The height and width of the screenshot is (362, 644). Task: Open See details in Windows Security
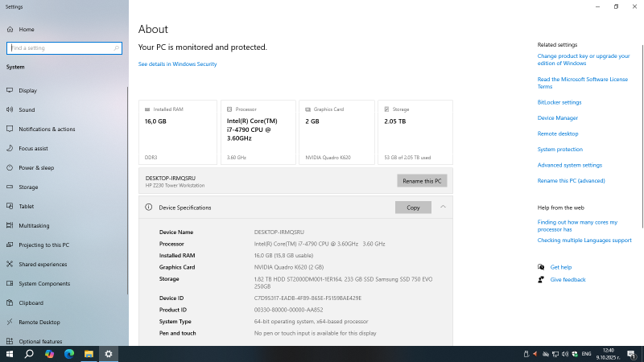tap(177, 64)
